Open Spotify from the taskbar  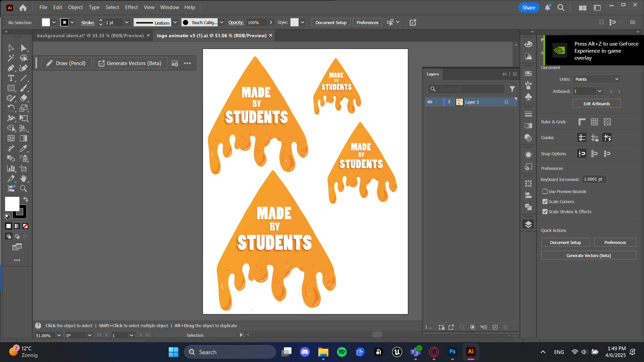click(x=341, y=352)
